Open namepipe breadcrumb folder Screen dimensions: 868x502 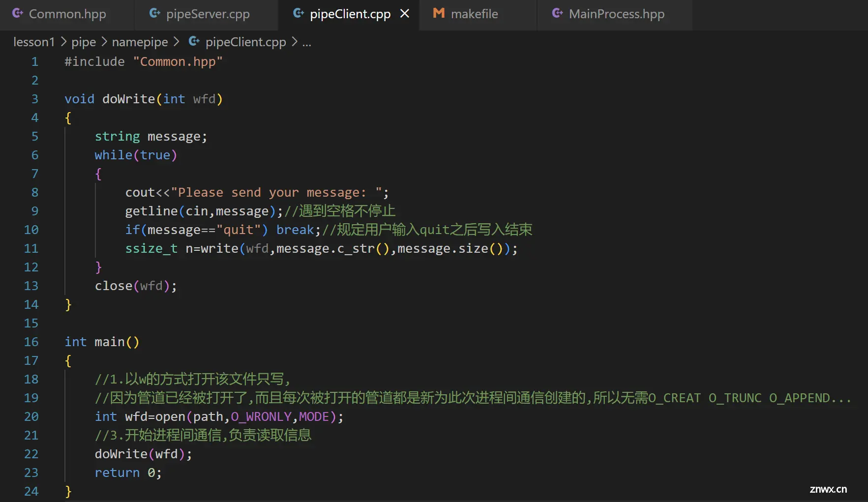[x=140, y=42]
